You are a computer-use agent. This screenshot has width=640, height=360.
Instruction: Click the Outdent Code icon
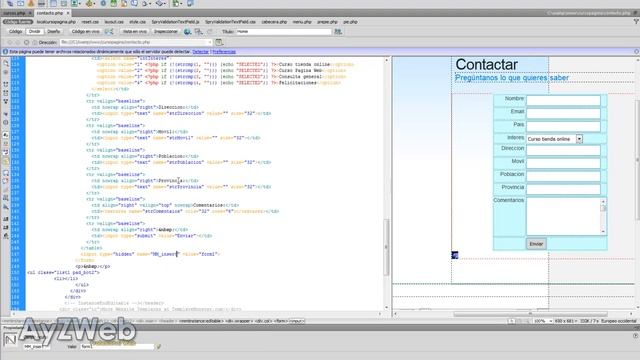pyautogui.click(x=6, y=227)
